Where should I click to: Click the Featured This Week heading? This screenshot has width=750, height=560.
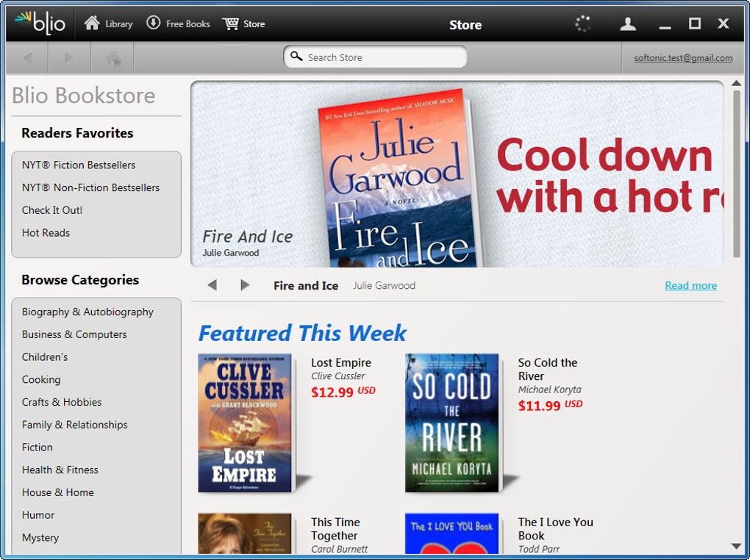pos(302,334)
